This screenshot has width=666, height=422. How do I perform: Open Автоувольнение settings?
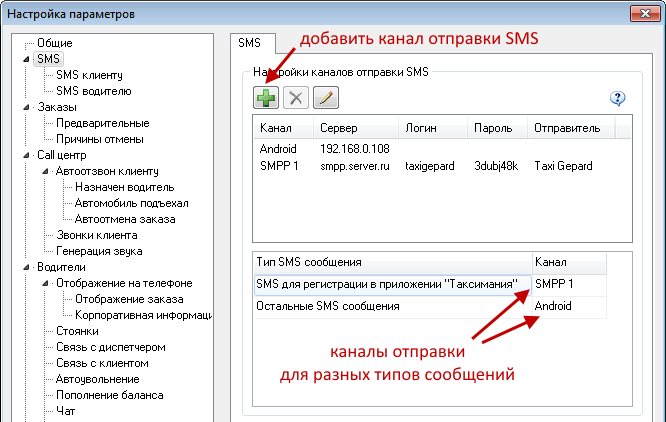tap(98, 379)
